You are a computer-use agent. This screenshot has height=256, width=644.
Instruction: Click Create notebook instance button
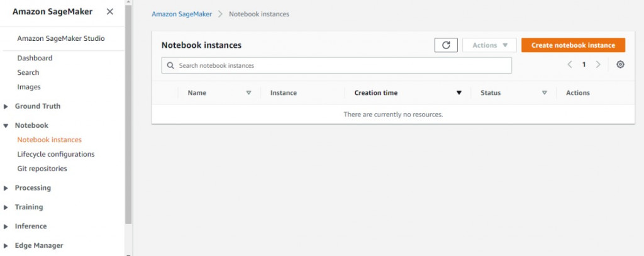574,45
